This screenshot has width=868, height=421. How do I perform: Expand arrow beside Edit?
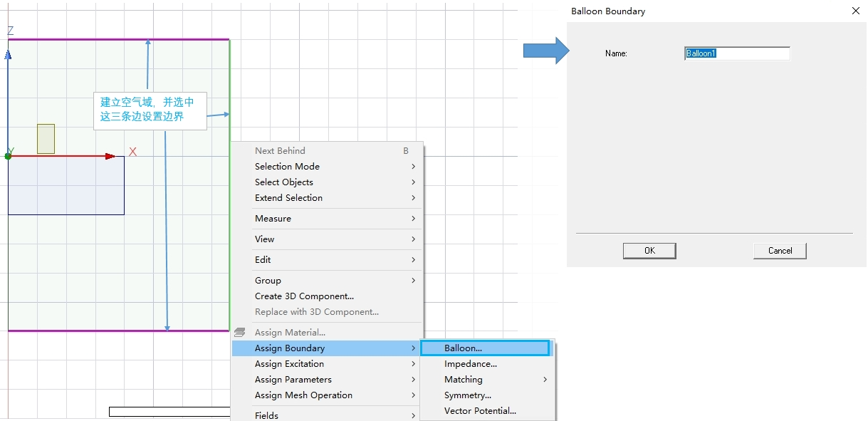(x=413, y=260)
